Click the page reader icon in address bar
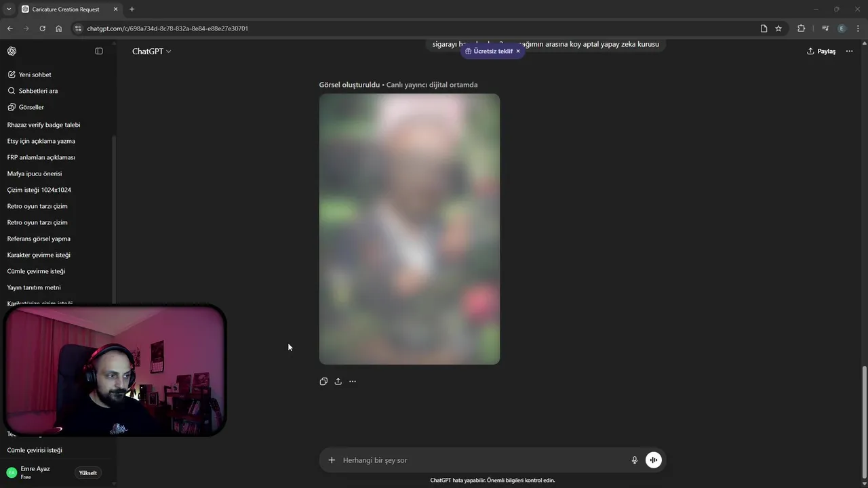 pyautogui.click(x=764, y=28)
